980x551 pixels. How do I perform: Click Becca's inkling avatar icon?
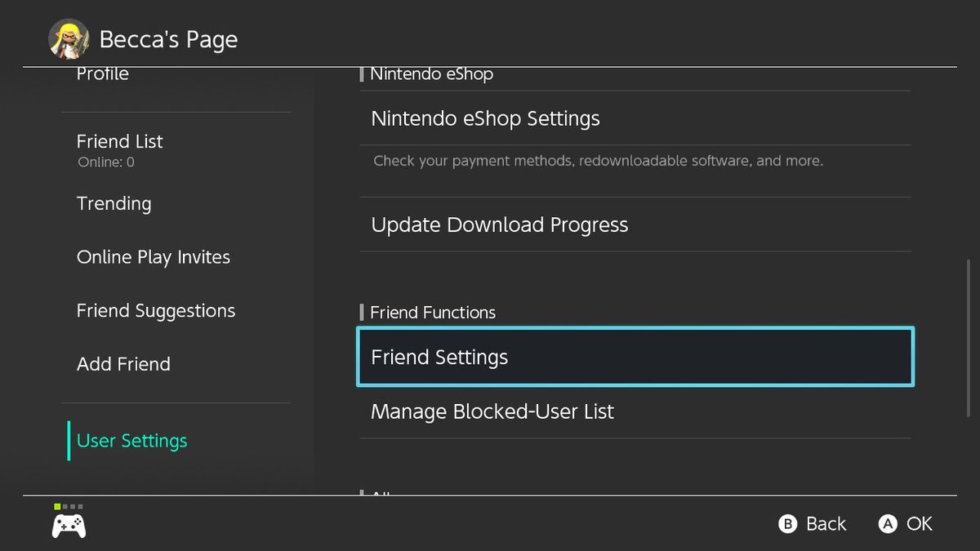point(69,38)
